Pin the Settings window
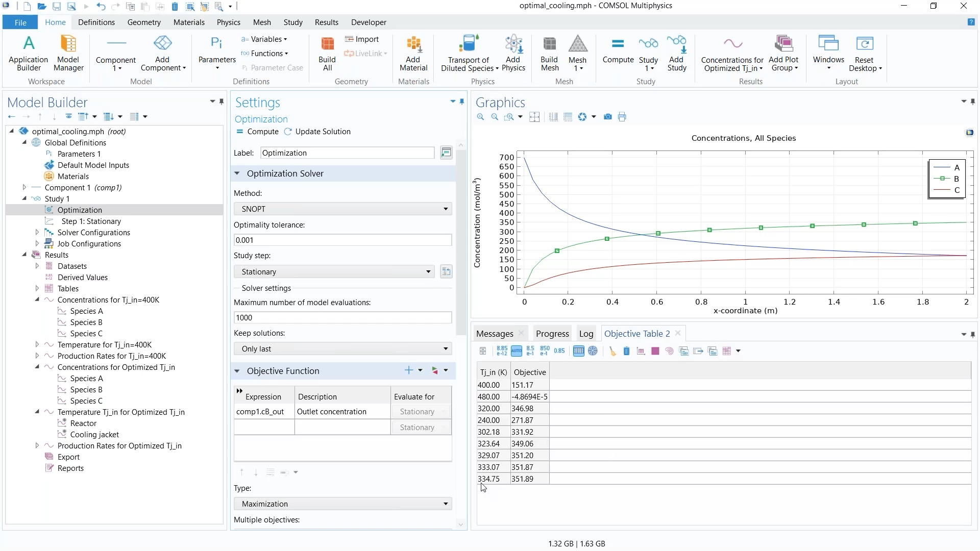The height and width of the screenshot is (551, 980). click(x=462, y=102)
